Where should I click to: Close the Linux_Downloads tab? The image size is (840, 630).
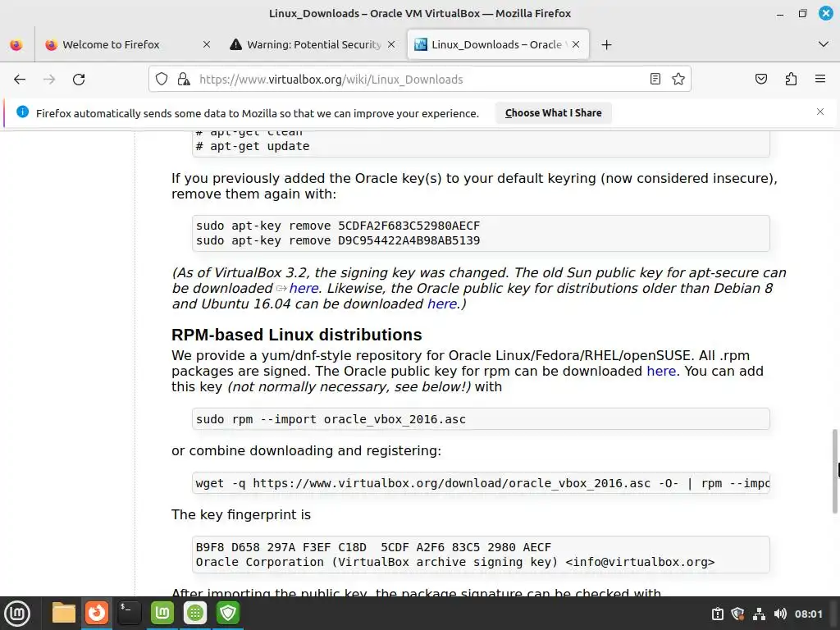tap(576, 44)
